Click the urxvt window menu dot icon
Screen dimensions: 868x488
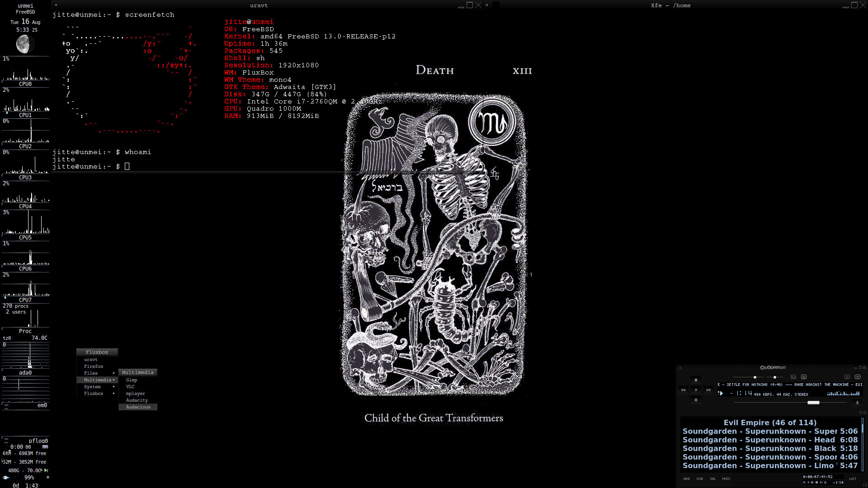[x=56, y=5]
